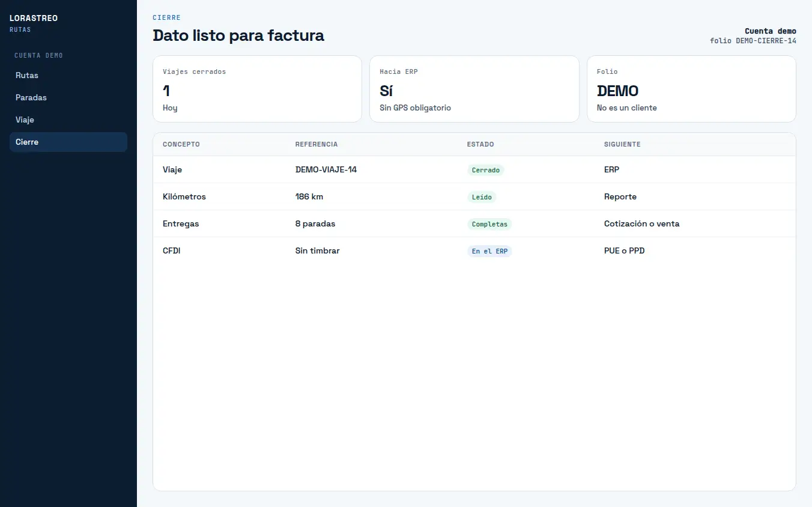812x507 pixels.
Task: Click Reporte in the Siguiente column
Action: [x=620, y=196]
